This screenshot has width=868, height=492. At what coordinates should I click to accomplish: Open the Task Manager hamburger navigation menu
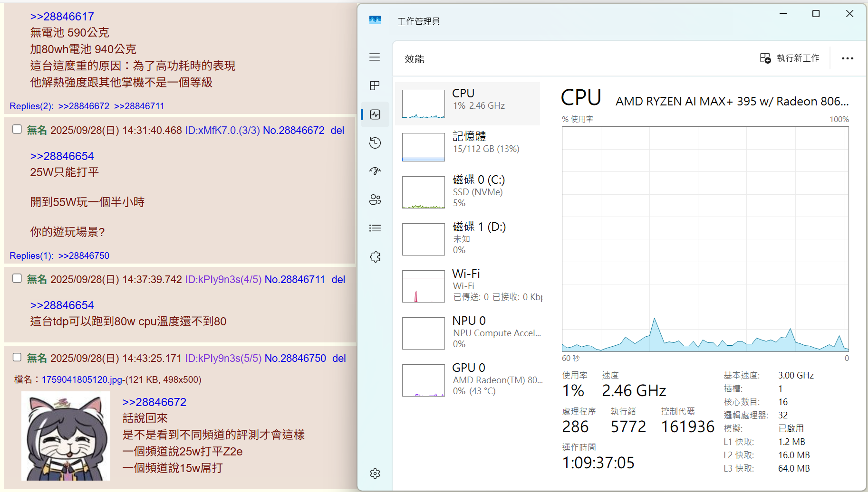point(375,57)
